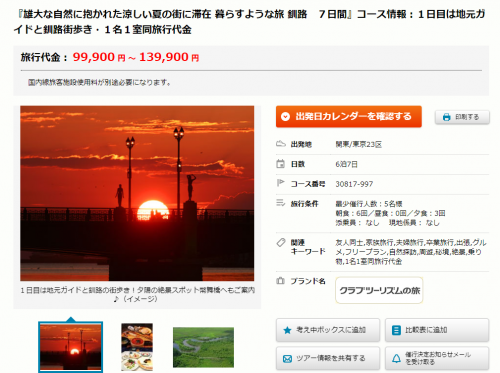Viewport: 500px width, 373px height.
Task: Click the departure calendar chevron icon
Action: click(285, 116)
